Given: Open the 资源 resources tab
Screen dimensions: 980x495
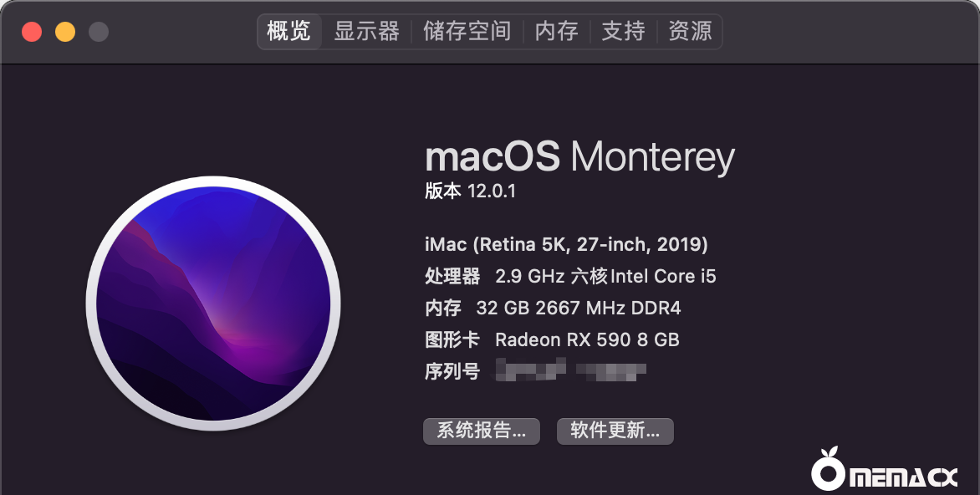Looking at the screenshot, I should pos(690,32).
